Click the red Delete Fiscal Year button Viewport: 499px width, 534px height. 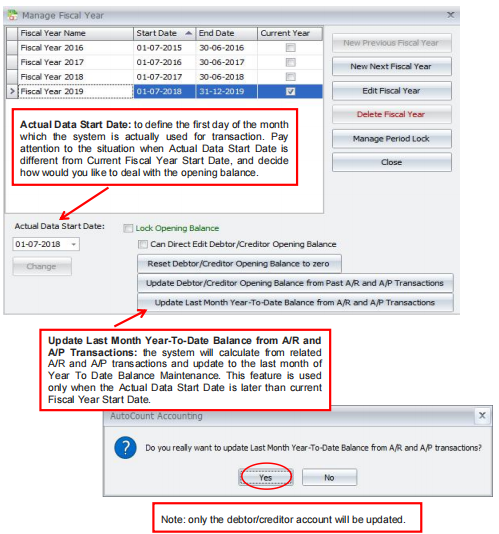392,114
